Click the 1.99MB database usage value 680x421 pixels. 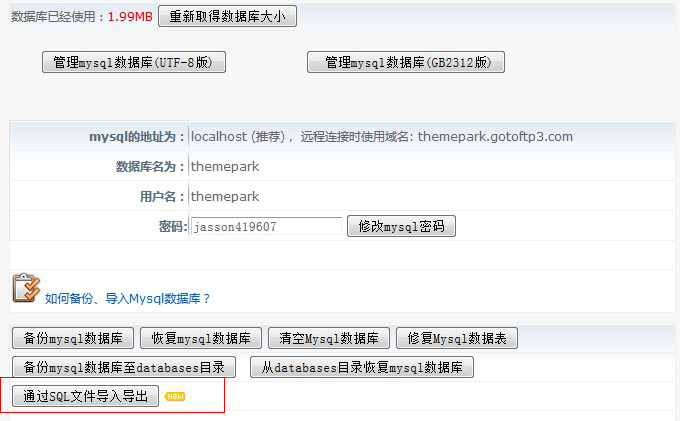click(x=130, y=16)
